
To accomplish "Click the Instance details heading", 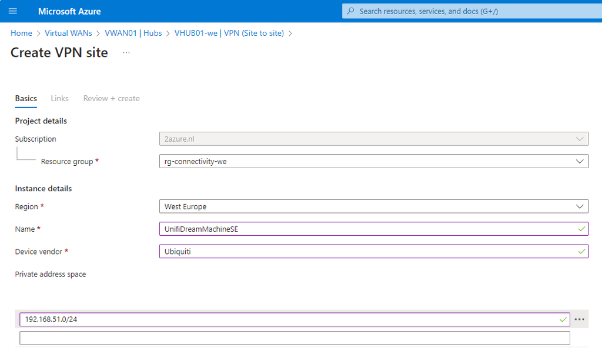I will click(x=44, y=188).
